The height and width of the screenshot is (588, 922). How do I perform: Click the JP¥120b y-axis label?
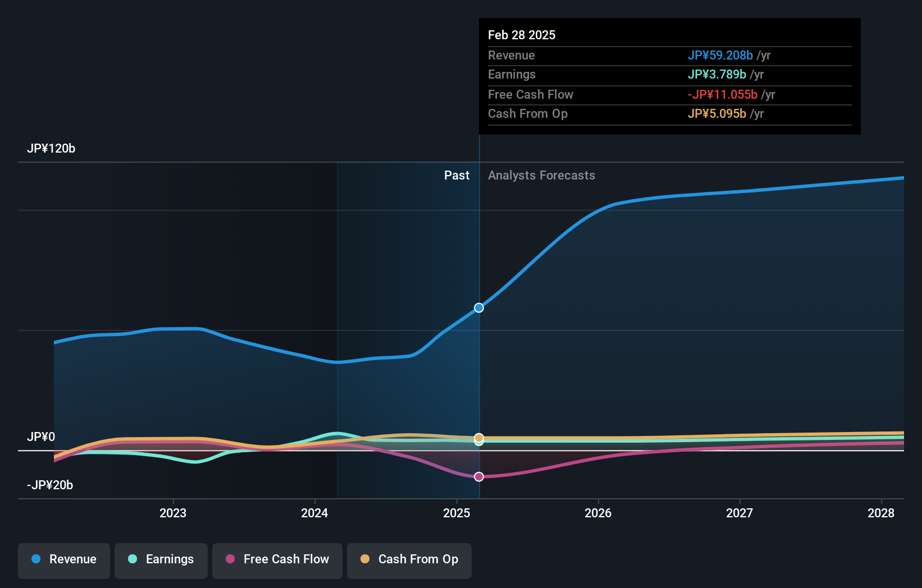(x=51, y=148)
